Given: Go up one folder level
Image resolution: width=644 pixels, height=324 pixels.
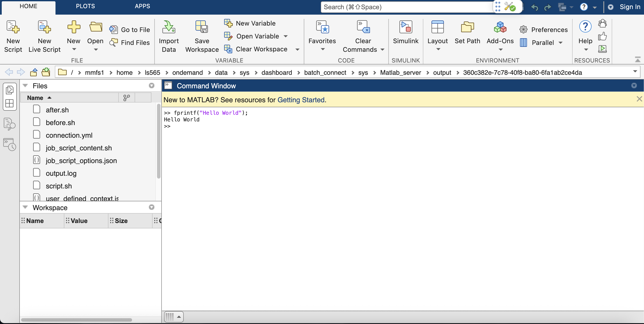Looking at the screenshot, I should 34,72.
